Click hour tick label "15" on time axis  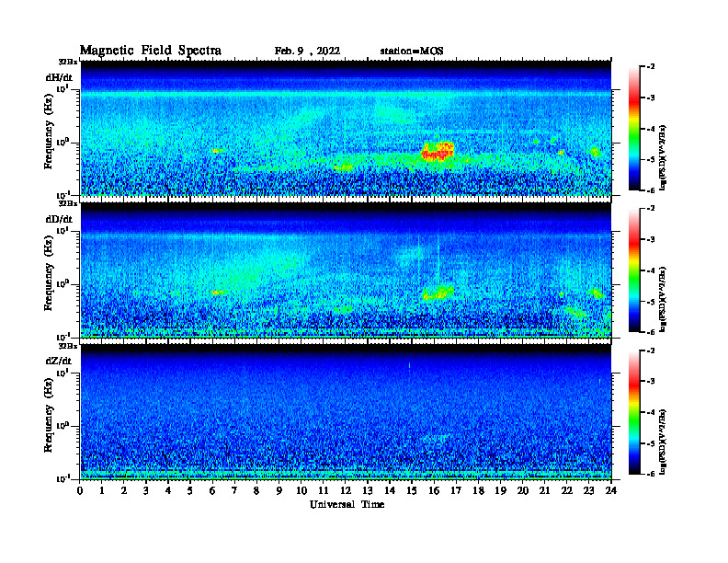[x=412, y=491]
